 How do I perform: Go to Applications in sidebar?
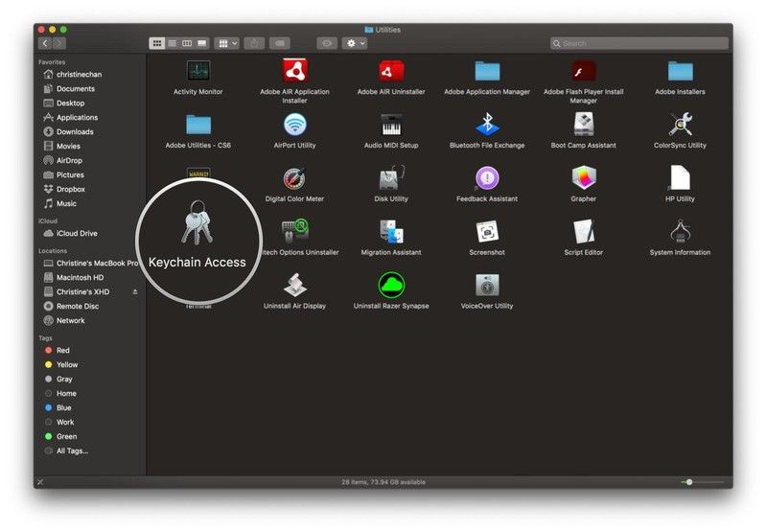coord(77,118)
